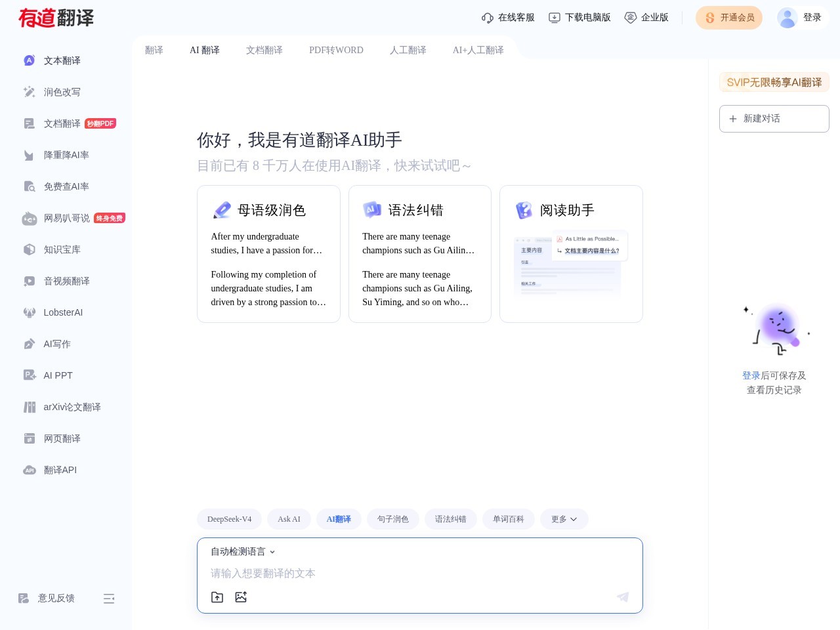The height and width of the screenshot is (630, 840).
Task: Click the 有道翻译 logo
Action: click(x=56, y=18)
